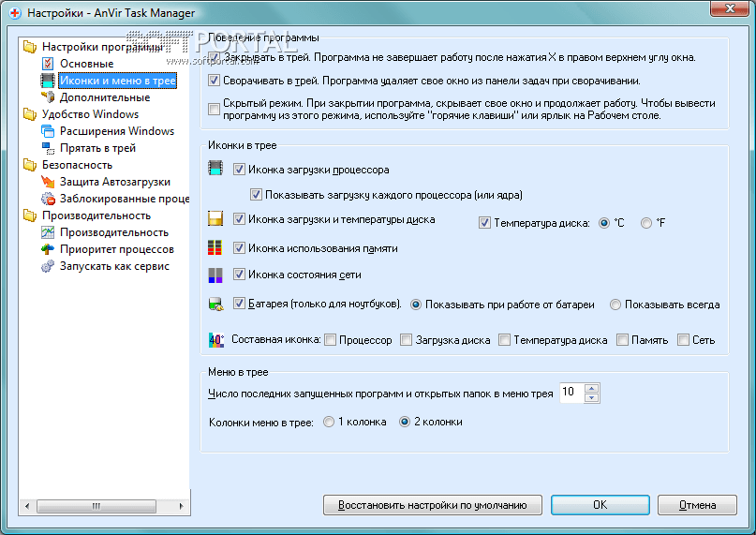Toggle Температура диска checkbox
Image resolution: width=756 pixels, height=535 pixels.
(x=484, y=223)
